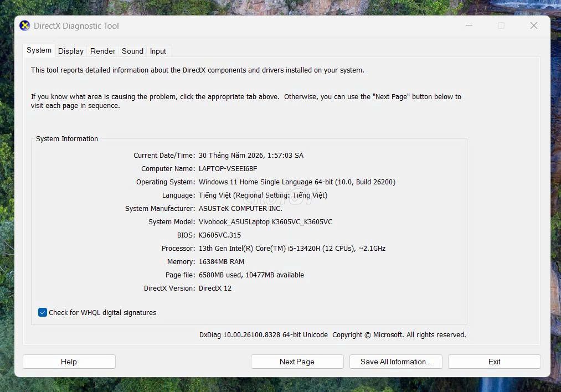This screenshot has height=392, width=561.
Task: Open the System tab
Action: [39, 50]
